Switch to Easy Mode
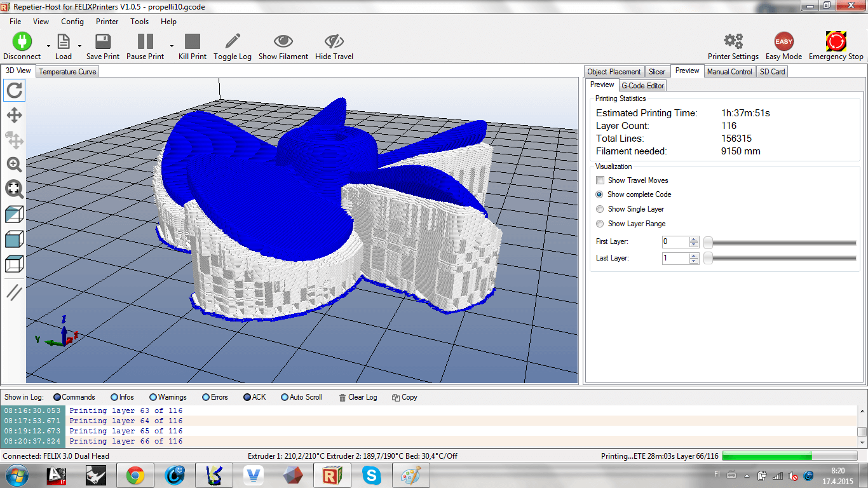 click(783, 42)
